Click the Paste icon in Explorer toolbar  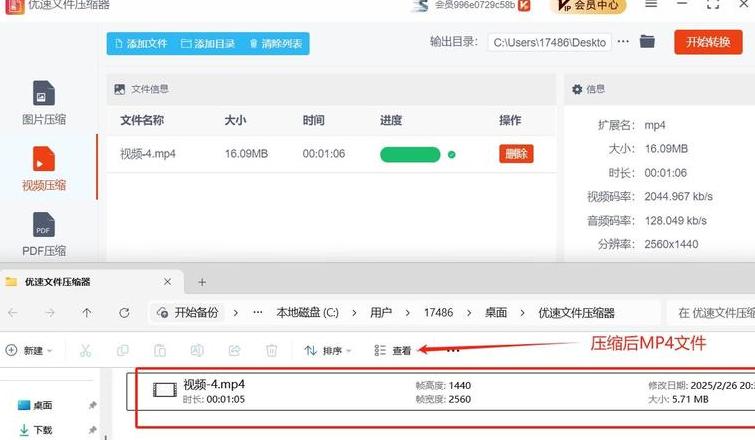coord(160,350)
